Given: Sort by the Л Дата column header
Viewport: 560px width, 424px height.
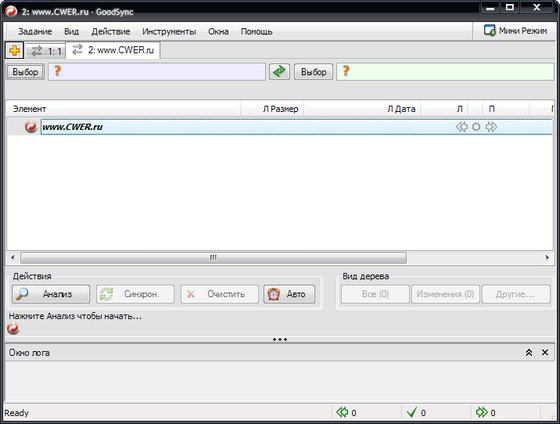Looking at the screenshot, I should point(362,109).
